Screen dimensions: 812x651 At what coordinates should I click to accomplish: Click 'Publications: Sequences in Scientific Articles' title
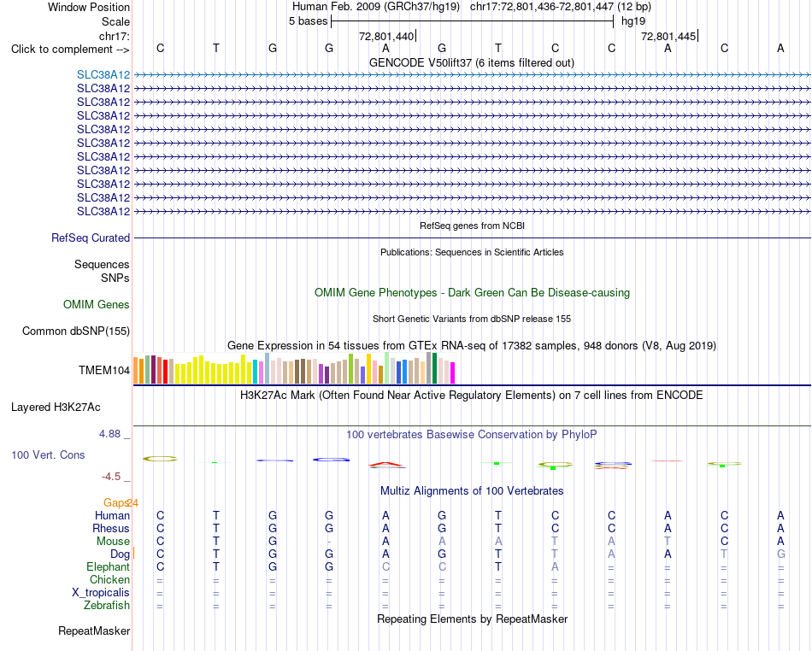pos(472,253)
